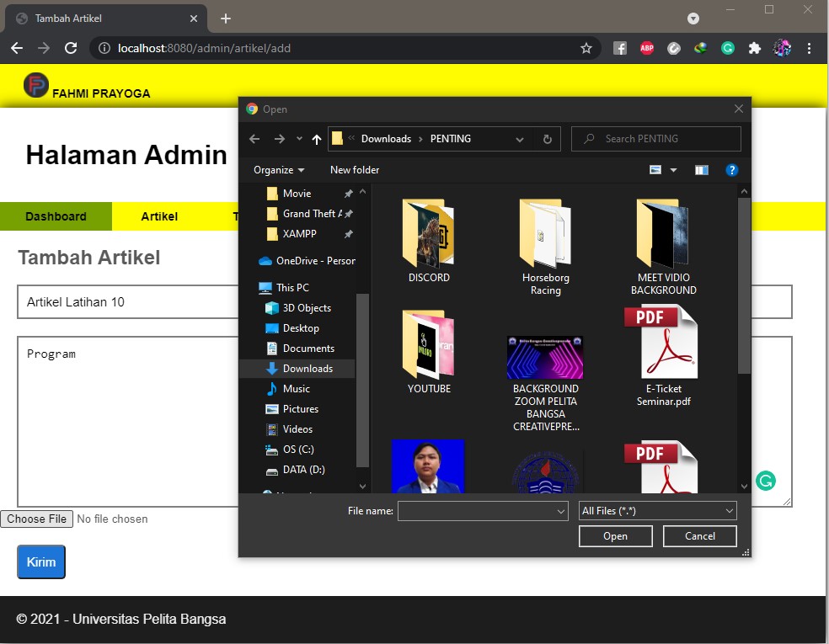This screenshot has width=829, height=644.
Task: Click the Facebook extension icon
Action: (x=619, y=48)
